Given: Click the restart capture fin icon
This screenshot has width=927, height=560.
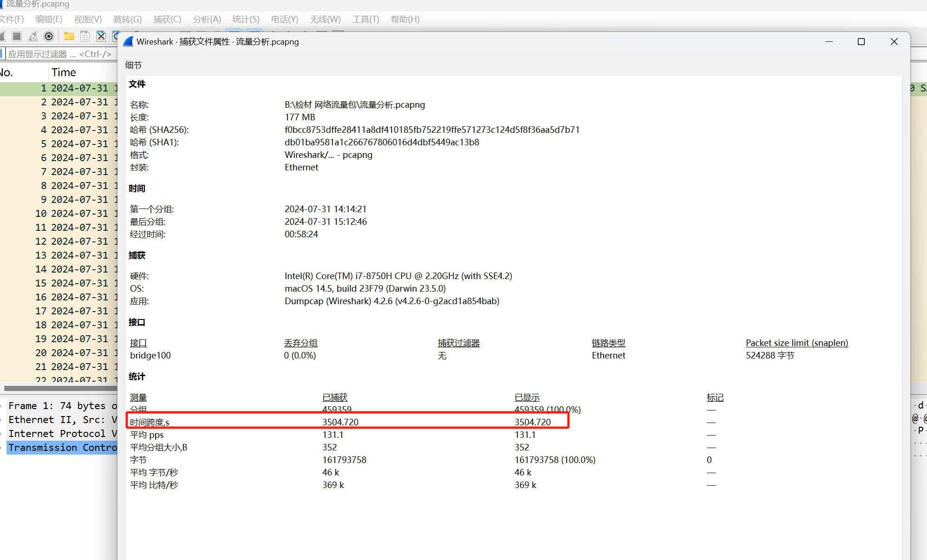Looking at the screenshot, I should coord(33,36).
